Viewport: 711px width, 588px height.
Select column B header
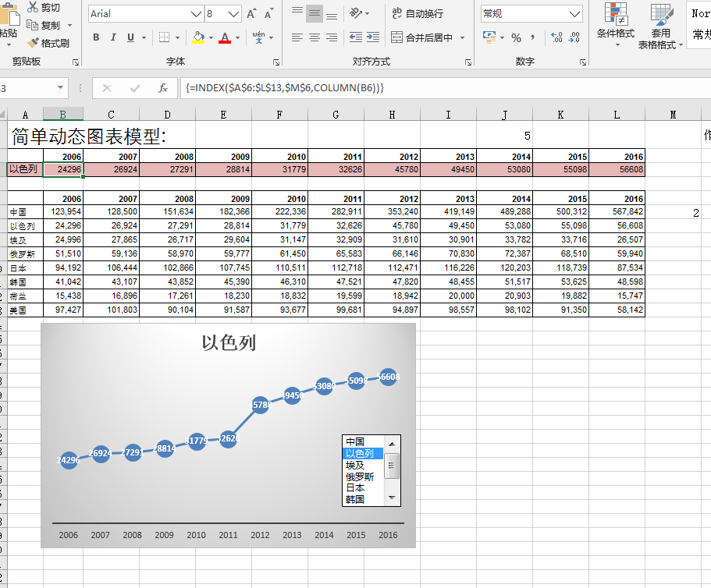[63, 115]
